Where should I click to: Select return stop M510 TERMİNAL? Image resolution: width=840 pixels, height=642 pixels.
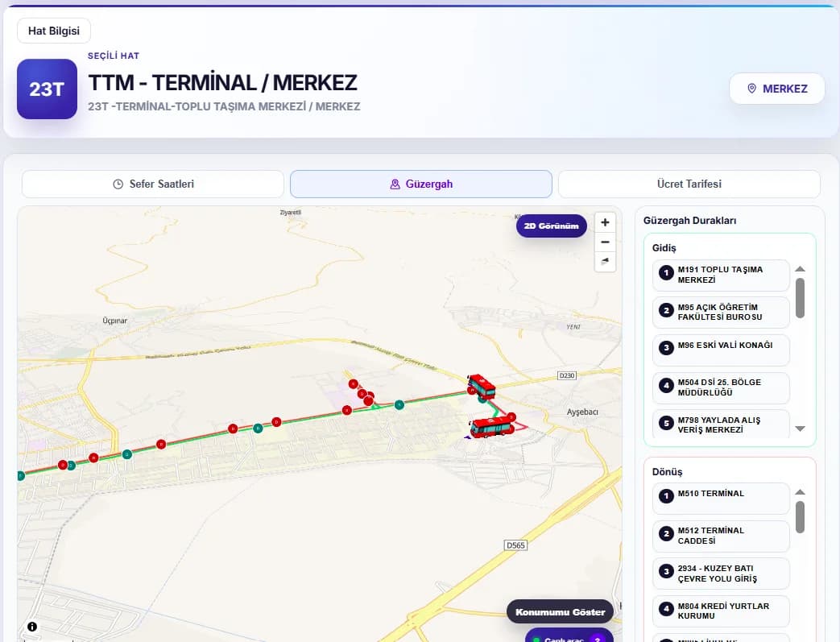point(721,499)
